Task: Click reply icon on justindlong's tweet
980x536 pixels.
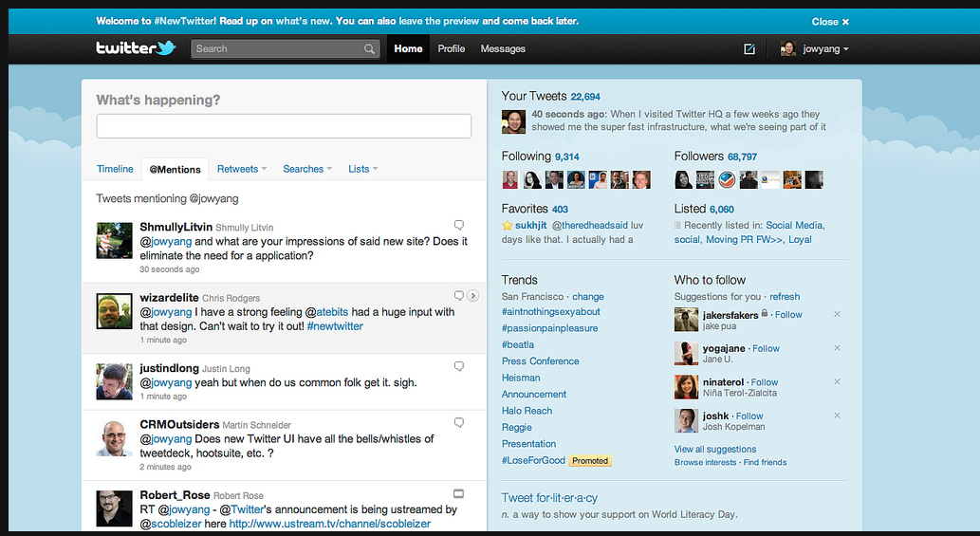Action: (459, 366)
